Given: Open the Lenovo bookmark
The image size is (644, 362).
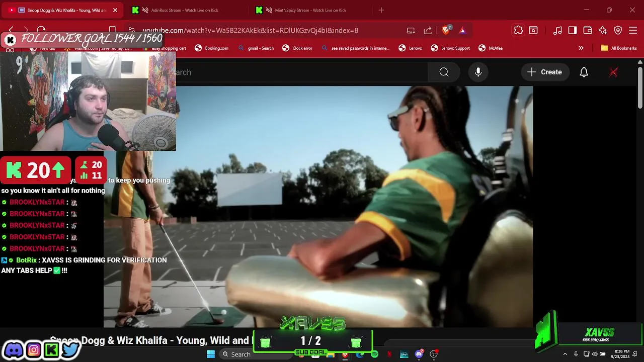Looking at the screenshot, I should coord(411,48).
